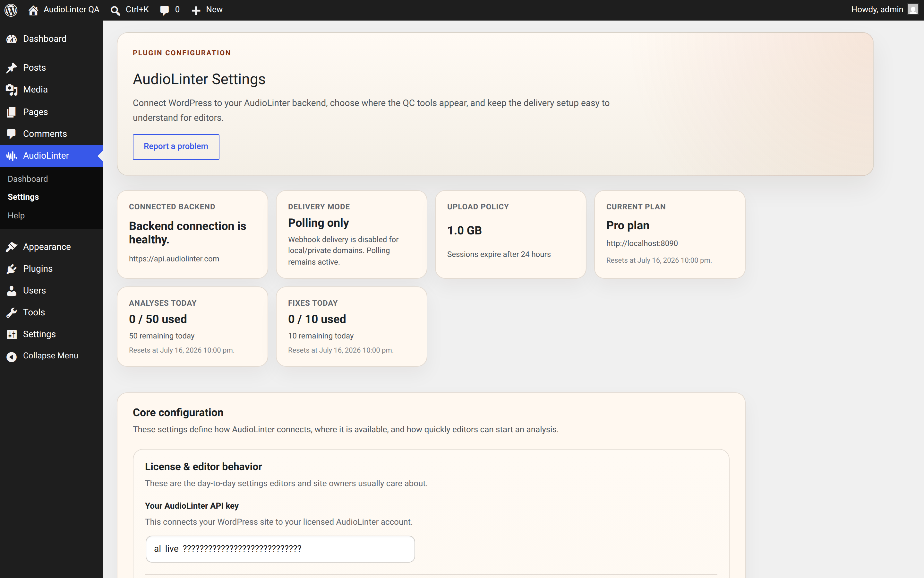The width and height of the screenshot is (924, 578).
Task: Open the Plugins menu item
Action: click(51, 269)
